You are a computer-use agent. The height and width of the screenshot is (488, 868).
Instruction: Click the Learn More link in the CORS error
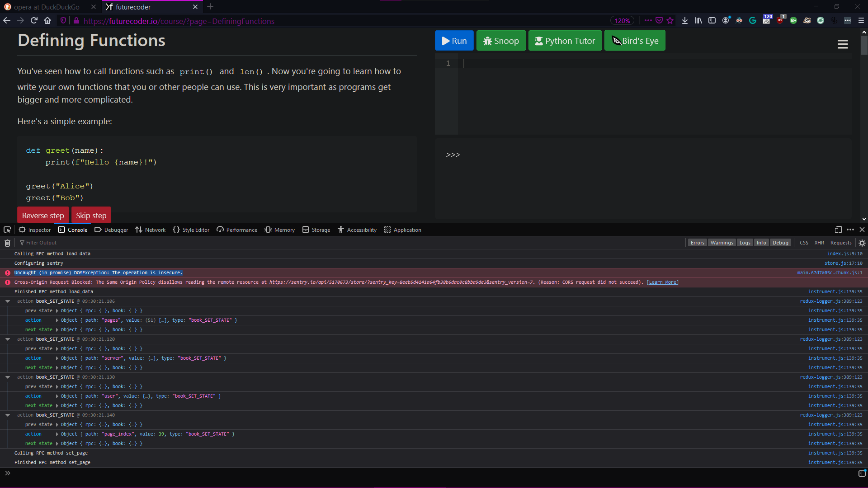coord(662,282)
